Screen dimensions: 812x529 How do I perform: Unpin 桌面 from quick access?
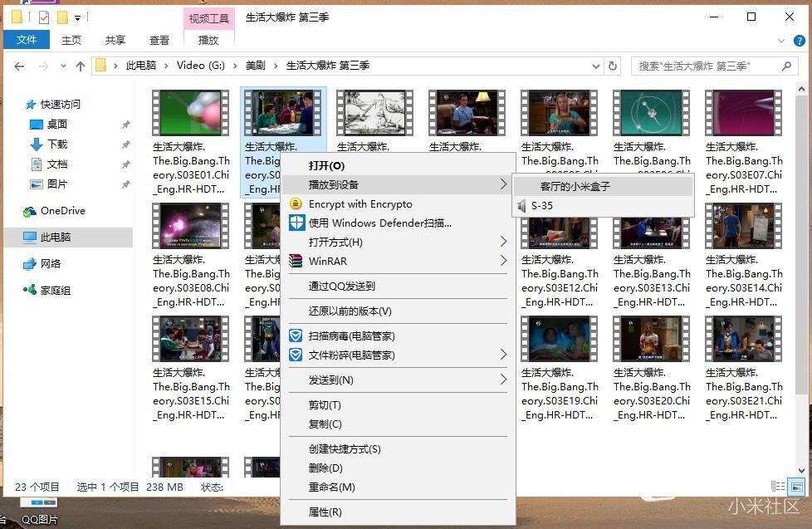pyautogui.click(x=126, y=125)
